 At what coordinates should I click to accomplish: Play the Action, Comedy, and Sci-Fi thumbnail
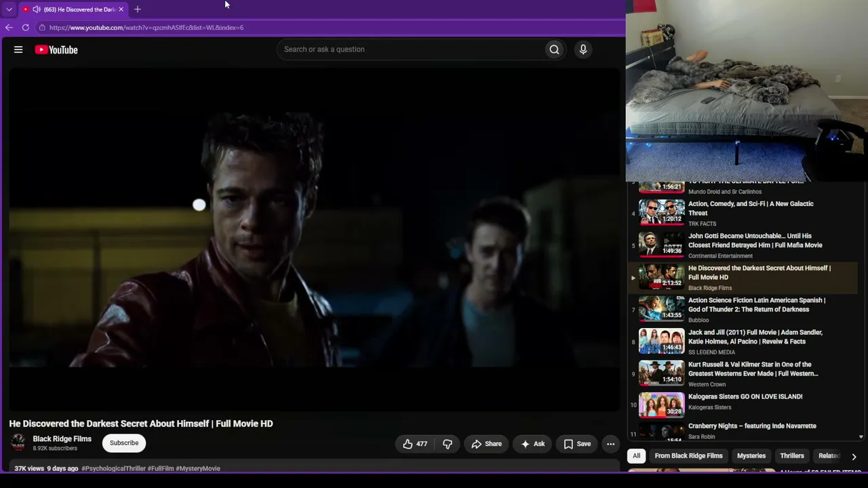[x=661, y=212]
